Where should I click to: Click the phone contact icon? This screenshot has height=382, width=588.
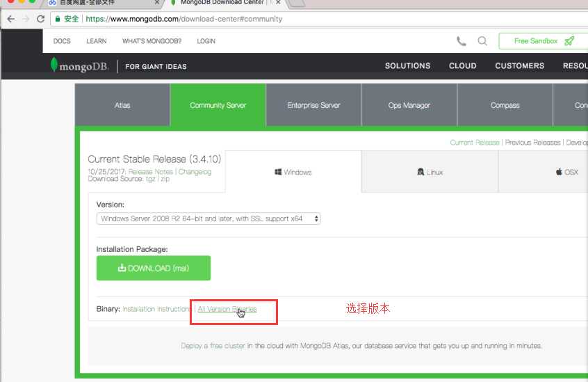tap(462, 41)
